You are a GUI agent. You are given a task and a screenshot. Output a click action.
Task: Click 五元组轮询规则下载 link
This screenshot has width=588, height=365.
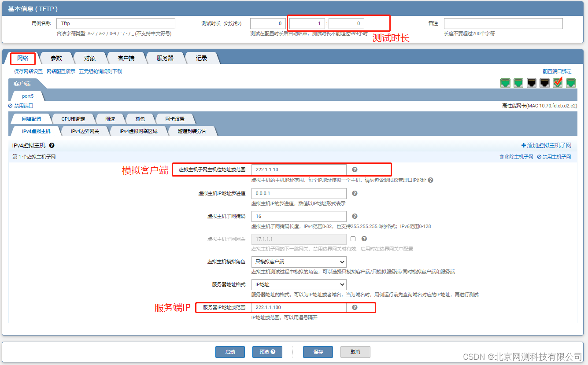pyautogui.click(x=101, y=71)
